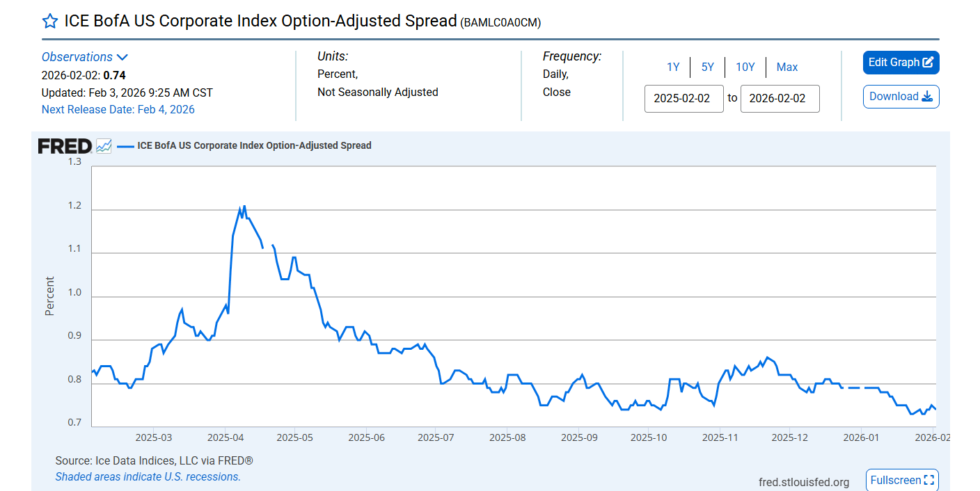Click the Download button
980x491 pixels.
901,96
